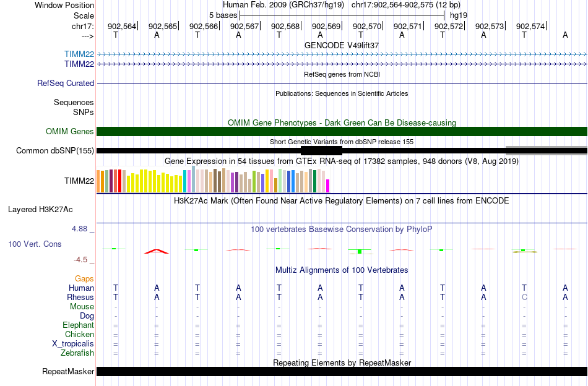Click the chr17: ruler label
This screenshot has height=386, width=588.
click(82, 26)
